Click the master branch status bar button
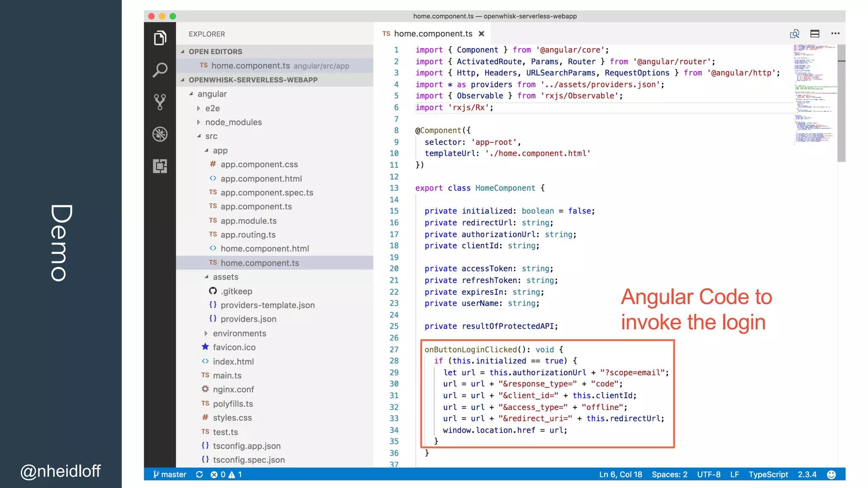The height and width of the screenshot is (488, 868). click(x=170, y=474)
